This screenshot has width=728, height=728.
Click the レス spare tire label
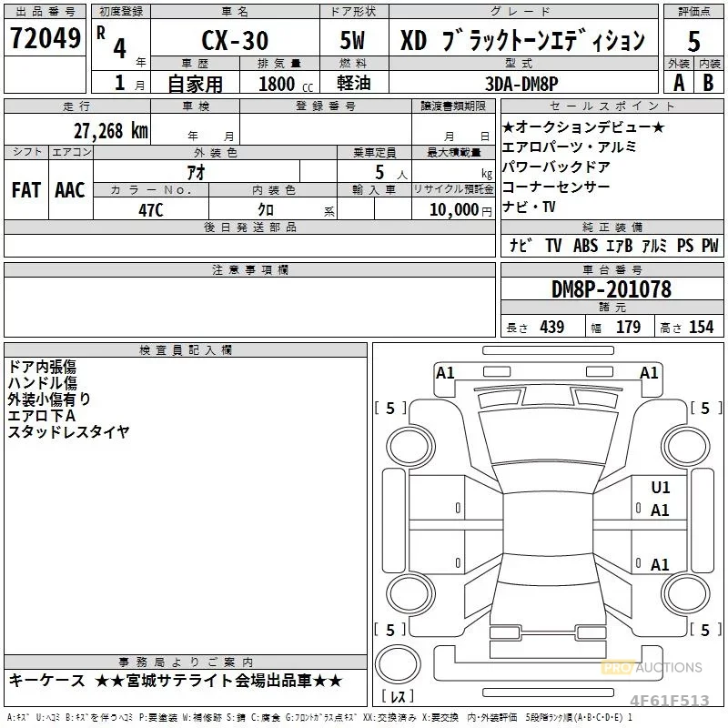point(398,696)
